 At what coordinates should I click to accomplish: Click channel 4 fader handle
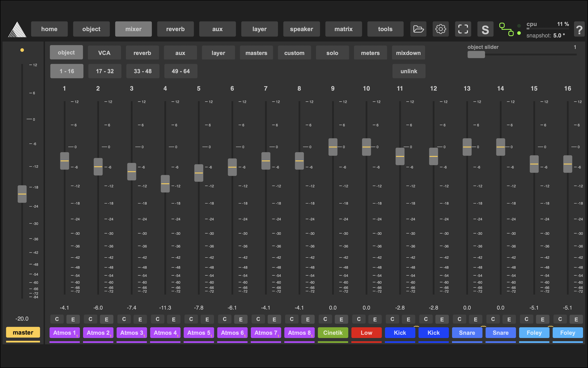(165, 184)
